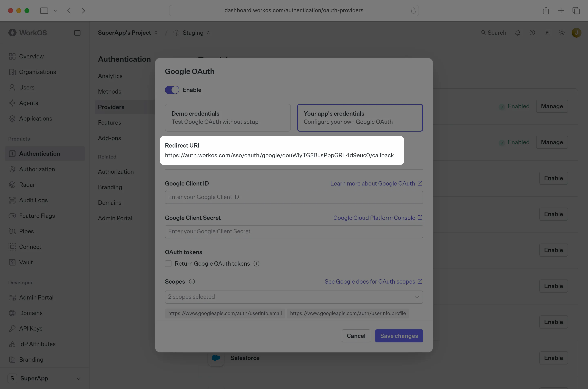Show Safari tab overview icon
Screen dimensions: 588x389
pos(576,11)
